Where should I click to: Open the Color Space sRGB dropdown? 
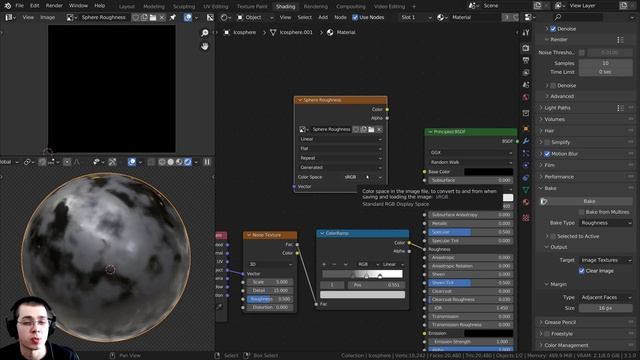(362, 177)
